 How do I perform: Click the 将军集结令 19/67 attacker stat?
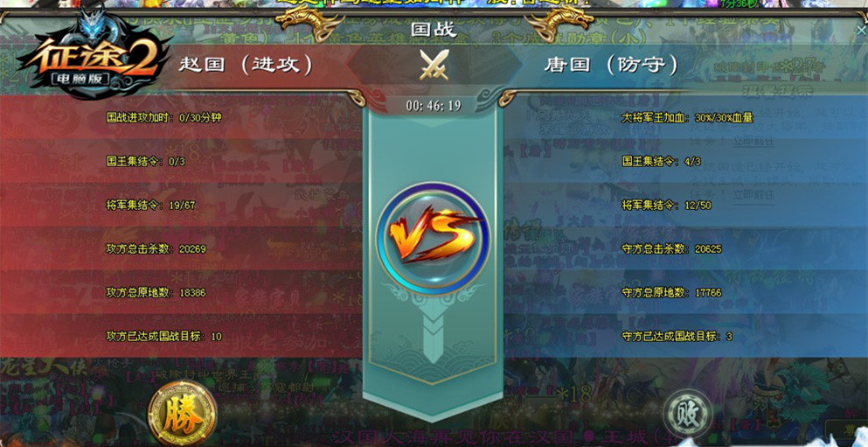click(x=151, y=205)
